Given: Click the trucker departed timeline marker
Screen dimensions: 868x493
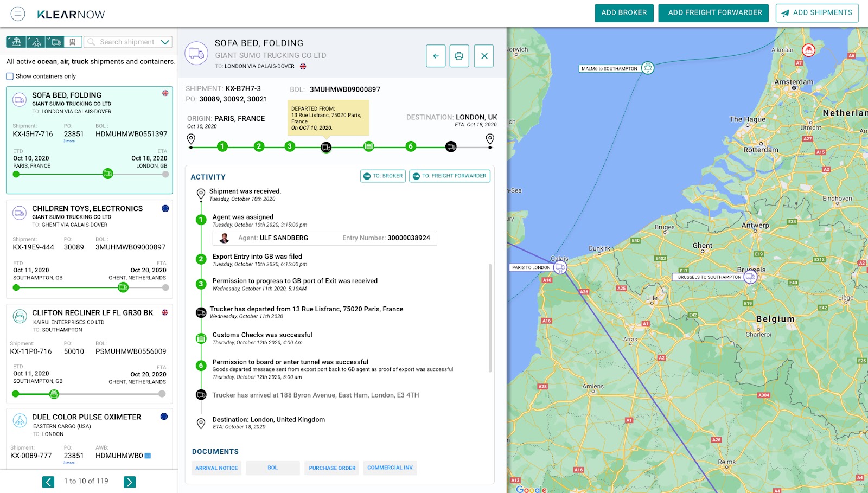Looking at the screenshot, I should coord(326,147).
